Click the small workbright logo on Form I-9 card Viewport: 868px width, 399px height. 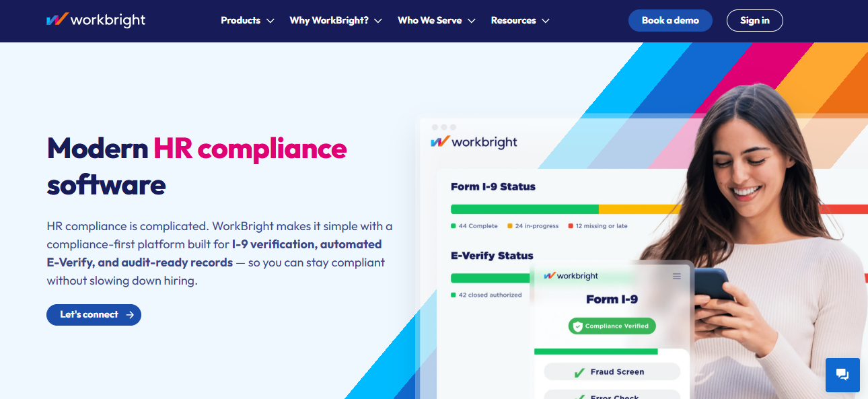571,276
